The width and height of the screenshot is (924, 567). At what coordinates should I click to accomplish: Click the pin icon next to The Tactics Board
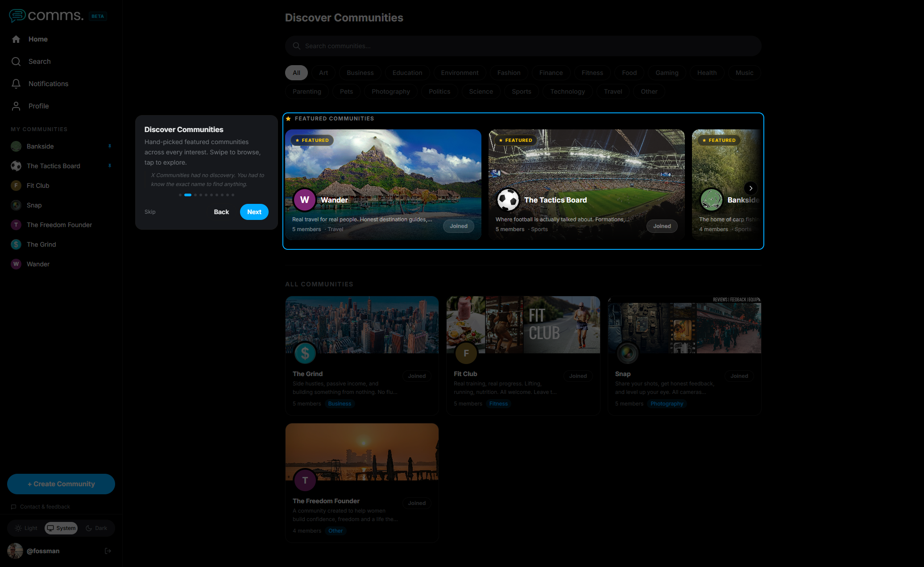point(109,166)
